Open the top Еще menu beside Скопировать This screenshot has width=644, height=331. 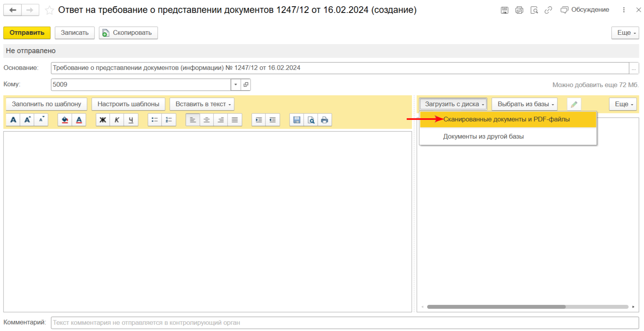coord(625,33)
